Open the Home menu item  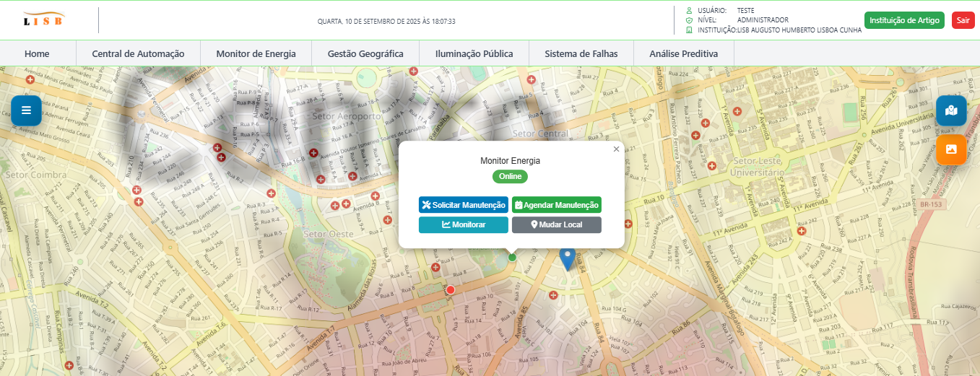[x=37, y=53]
